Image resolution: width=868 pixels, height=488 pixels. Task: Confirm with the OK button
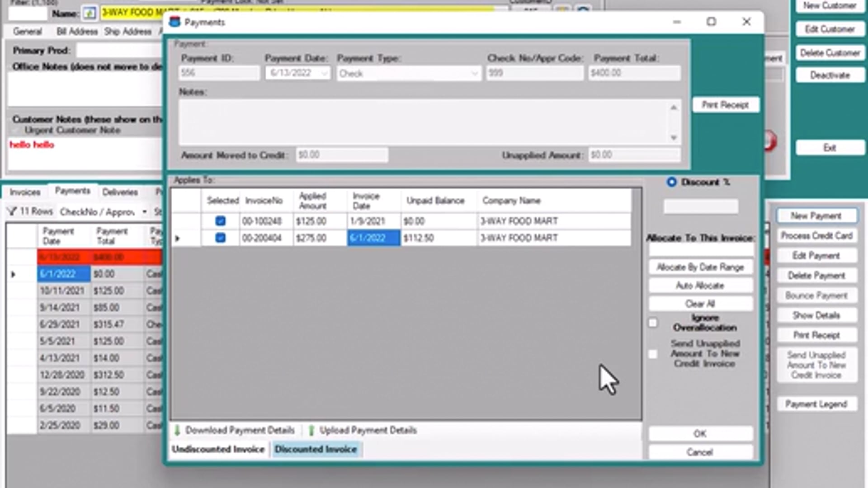click(700, 434)
